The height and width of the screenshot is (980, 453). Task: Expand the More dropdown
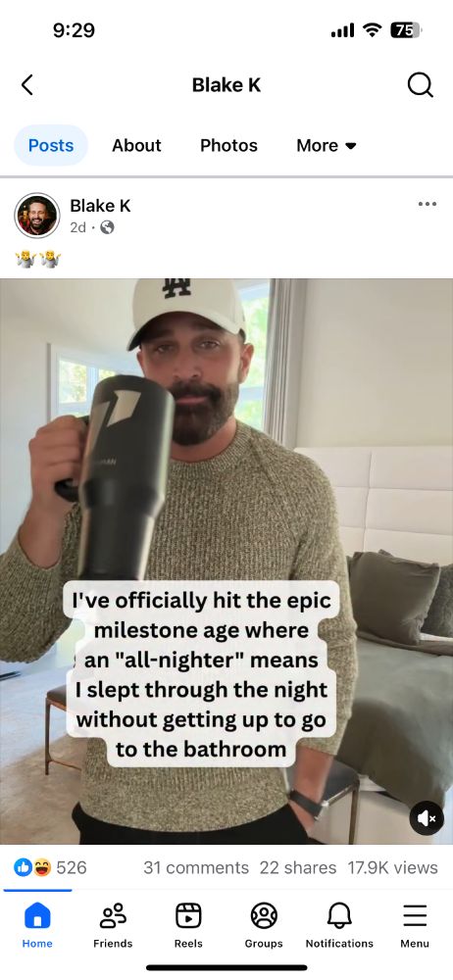326,146
